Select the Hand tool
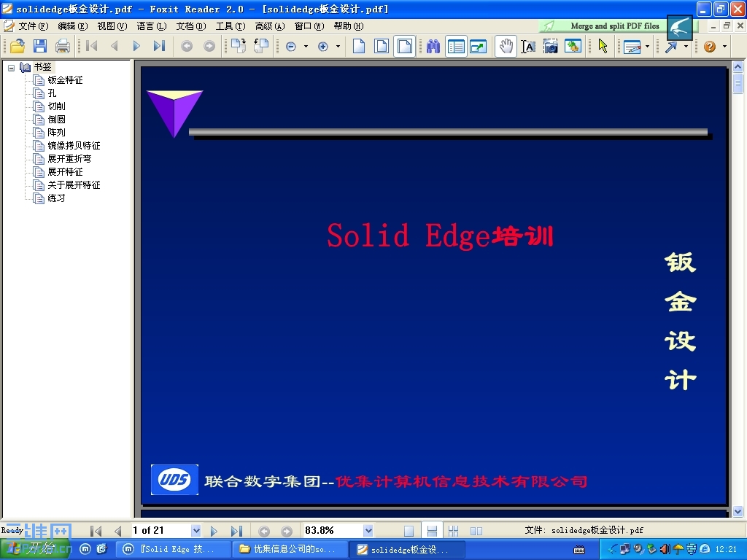 click(506, 46)
